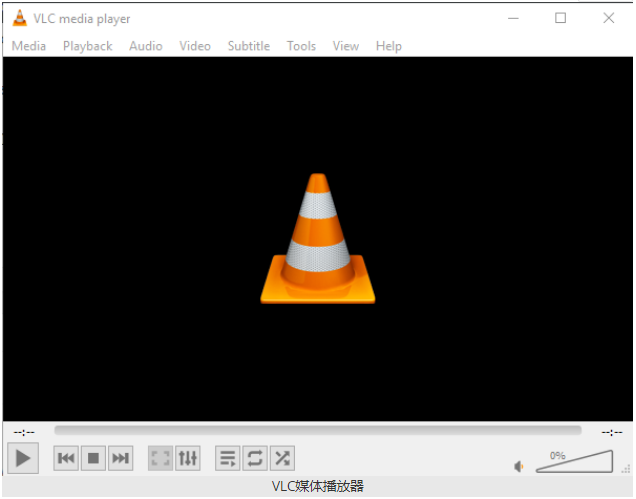Open the Help menu
This screenshot has width=636, height=499.
point(389,46)
